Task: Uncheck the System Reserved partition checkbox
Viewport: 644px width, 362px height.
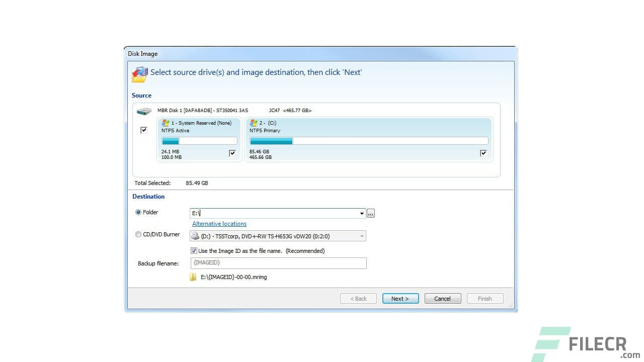Action: (232, 153)
